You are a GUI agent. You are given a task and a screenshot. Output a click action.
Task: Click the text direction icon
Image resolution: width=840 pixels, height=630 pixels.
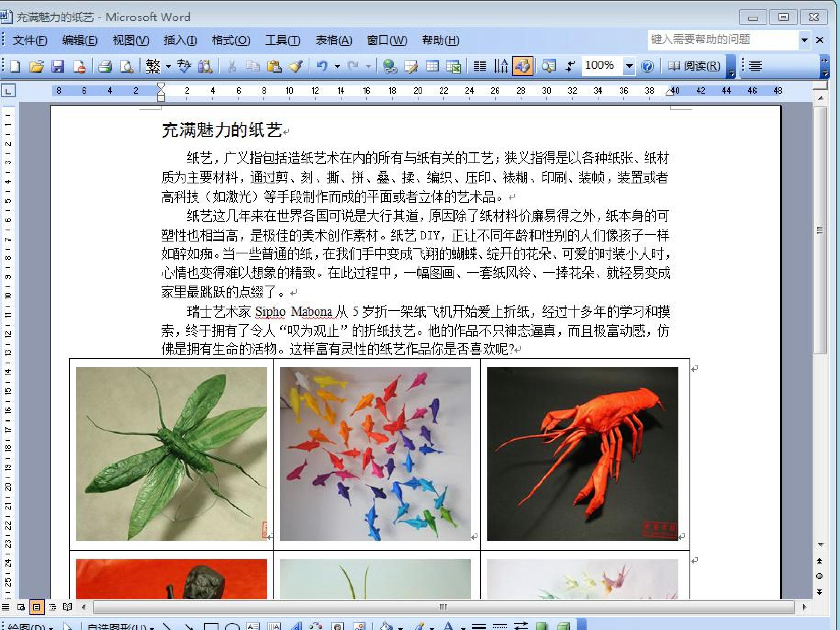(x=501, y=66)
